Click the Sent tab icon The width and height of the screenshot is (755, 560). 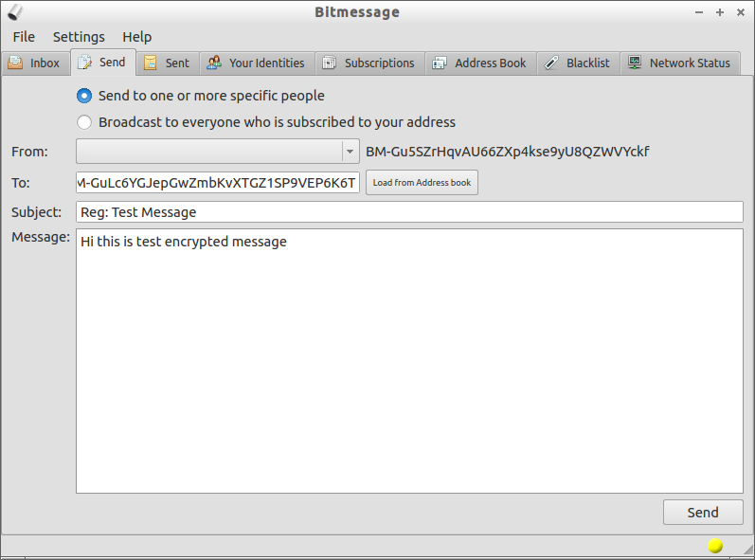[x=151, y=63]
